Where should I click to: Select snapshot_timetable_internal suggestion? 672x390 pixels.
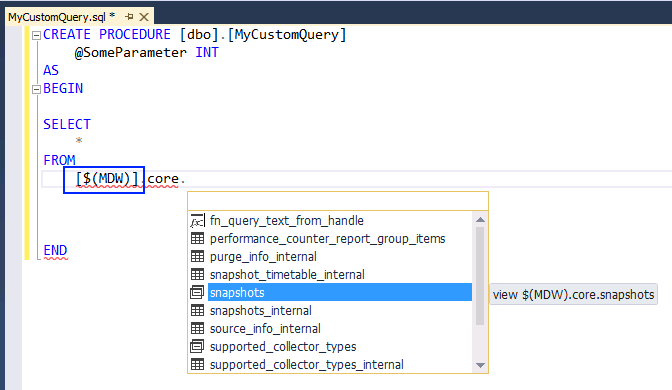(x=287, y=275)
